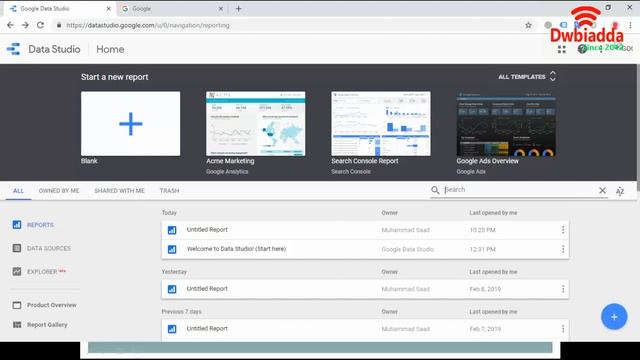Click report icon of today's Untitled Report
The height and width of the screenshot is (360, 640).
172,230
